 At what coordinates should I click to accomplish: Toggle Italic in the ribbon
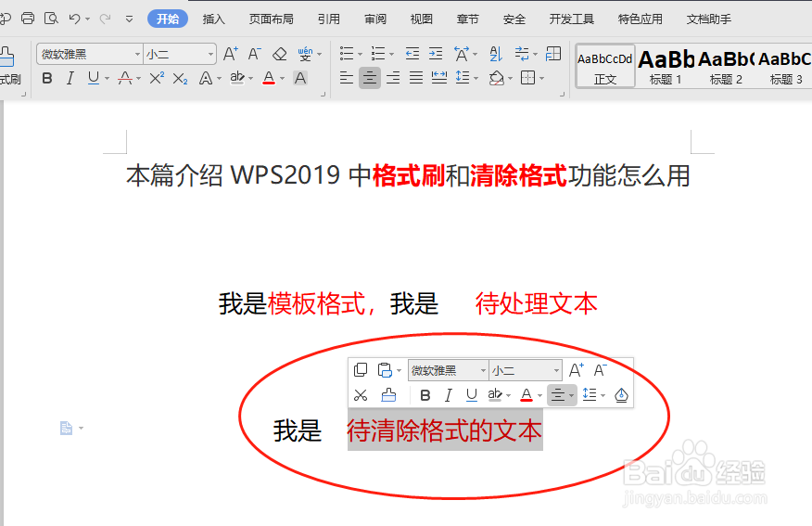[x=70, y=78]
